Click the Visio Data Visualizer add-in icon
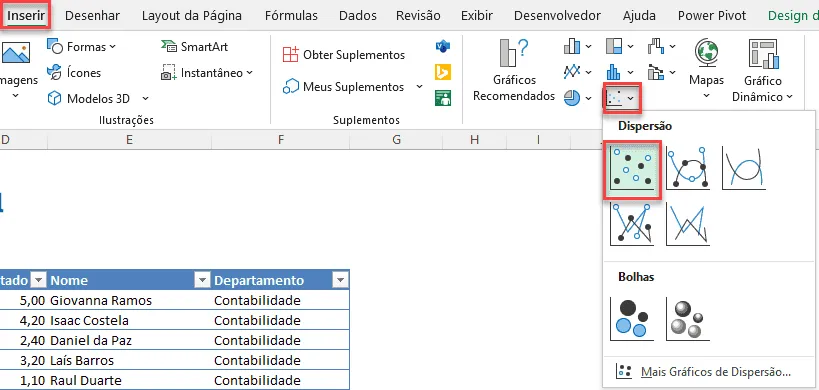The width and height of the screenshot is (819, 390). [443, 46]
